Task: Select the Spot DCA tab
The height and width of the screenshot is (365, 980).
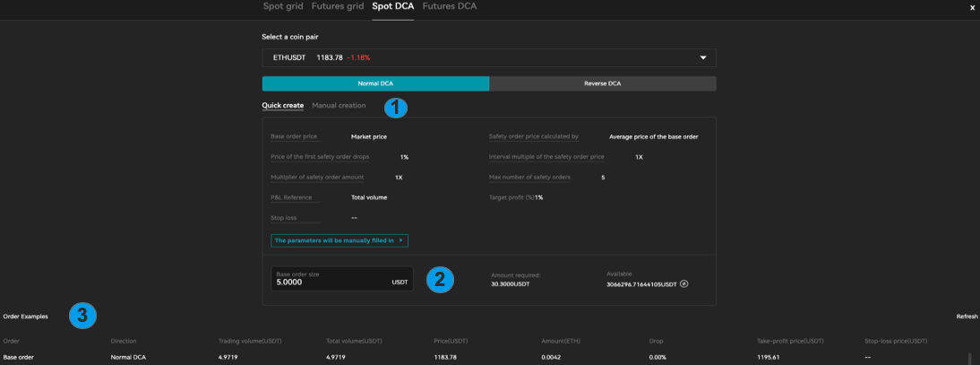Action: pos(392,6)
